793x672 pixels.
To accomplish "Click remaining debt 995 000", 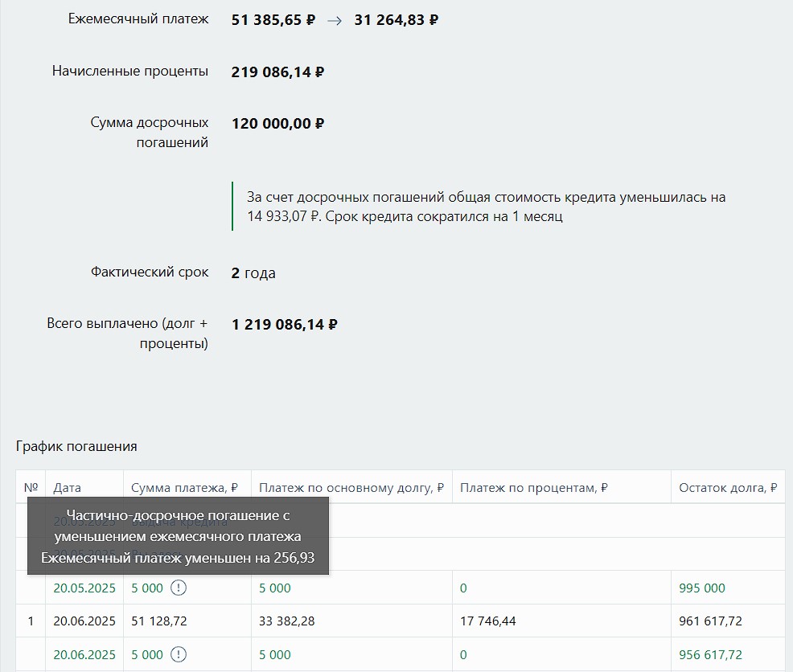I will pyautogui.click(x=702, y=588).
